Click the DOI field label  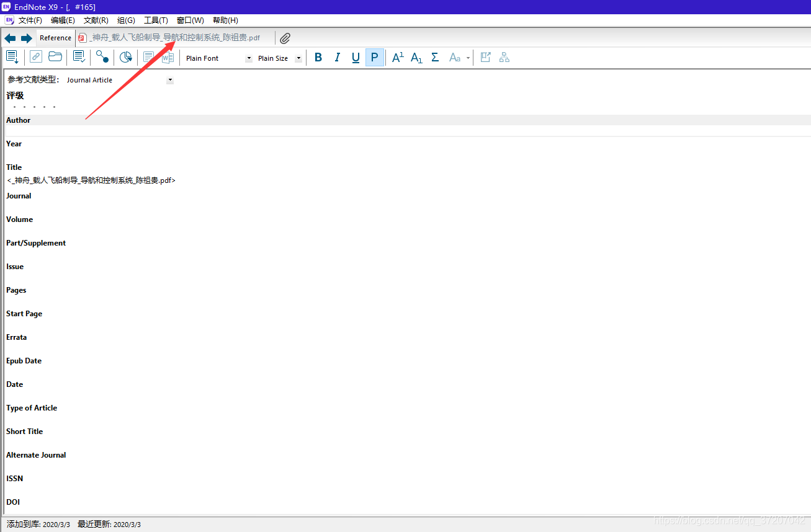coord(13,502)
